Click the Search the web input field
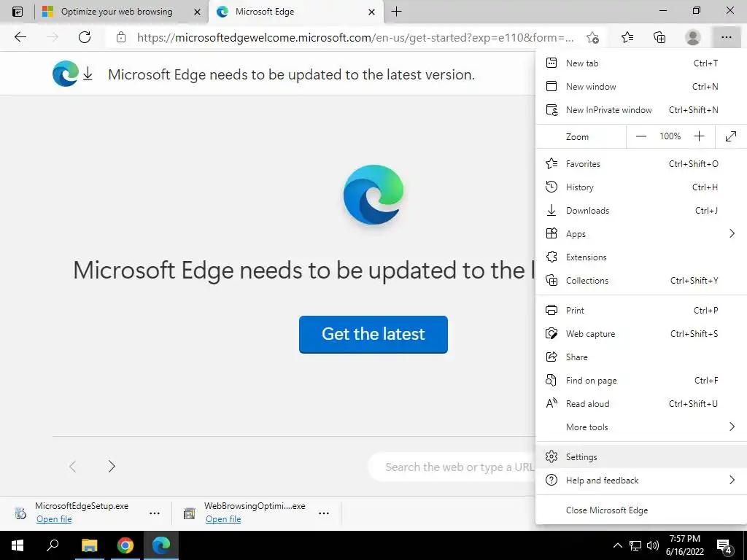The image size is (747, 560). [452, 467]
